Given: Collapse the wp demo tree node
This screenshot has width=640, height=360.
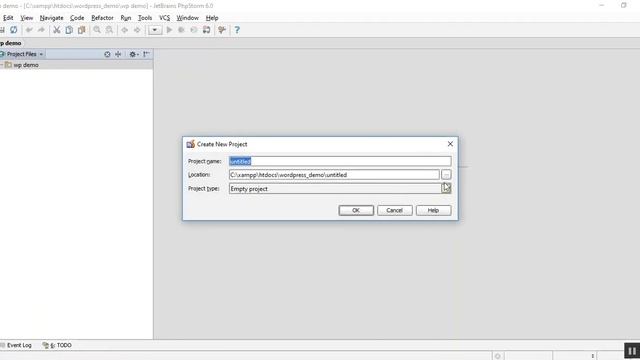Looking at the screenshot, I should [1, 65].
